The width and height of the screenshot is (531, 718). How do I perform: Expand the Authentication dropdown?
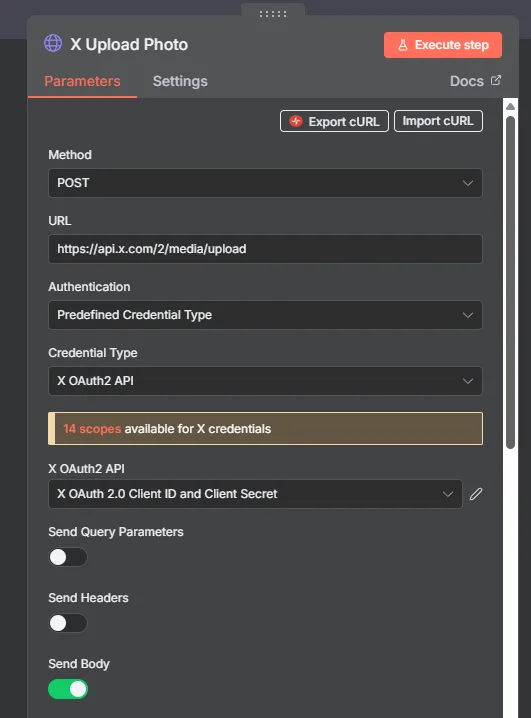click(266, 315)
